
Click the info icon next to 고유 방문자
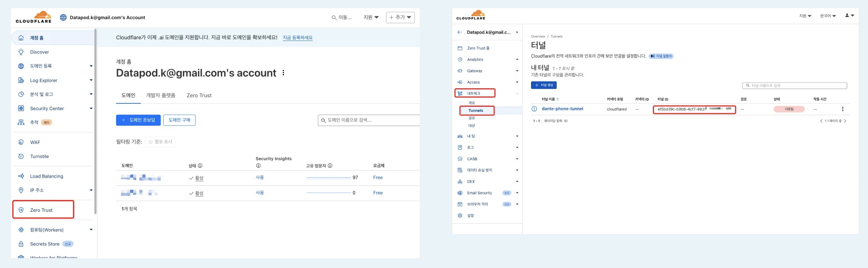[x=330, y=166]
